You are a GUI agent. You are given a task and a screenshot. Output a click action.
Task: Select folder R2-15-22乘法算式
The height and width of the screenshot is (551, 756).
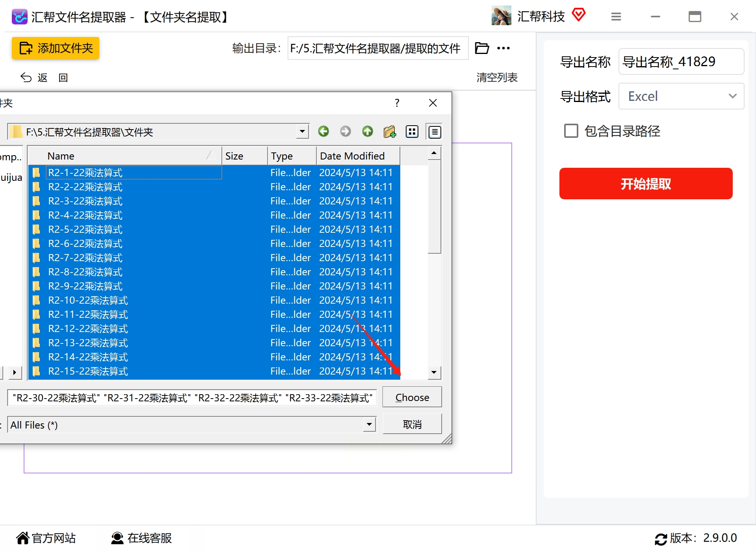(214, 371)
